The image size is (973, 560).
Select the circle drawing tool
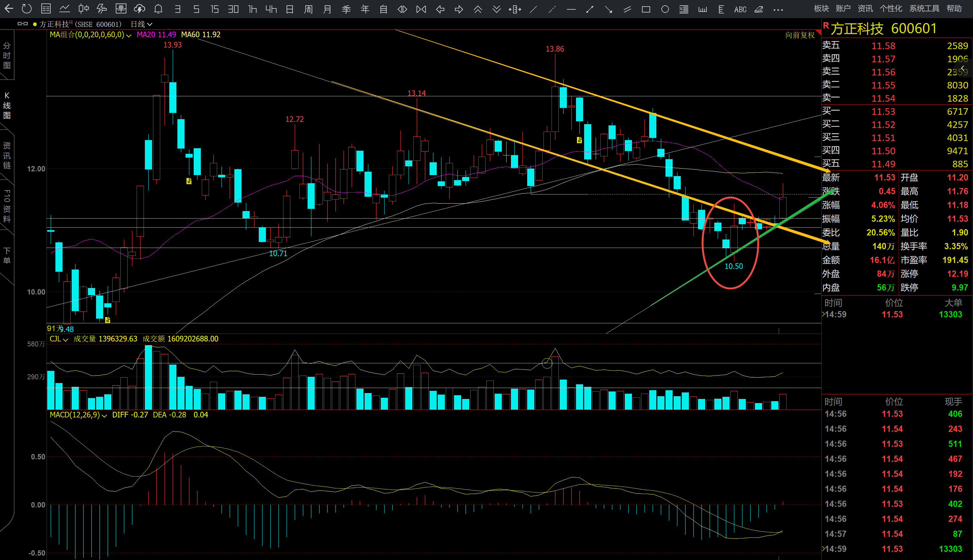point(665,9)
